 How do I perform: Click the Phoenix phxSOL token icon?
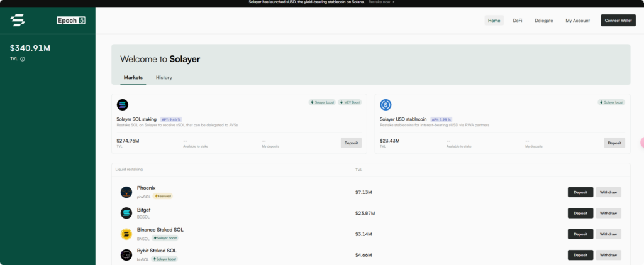pos(126,192)
